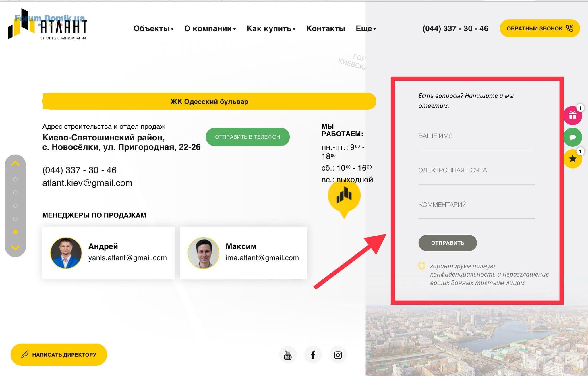Open the Facebook social link
588x376 pixels.
click(313, 355)
